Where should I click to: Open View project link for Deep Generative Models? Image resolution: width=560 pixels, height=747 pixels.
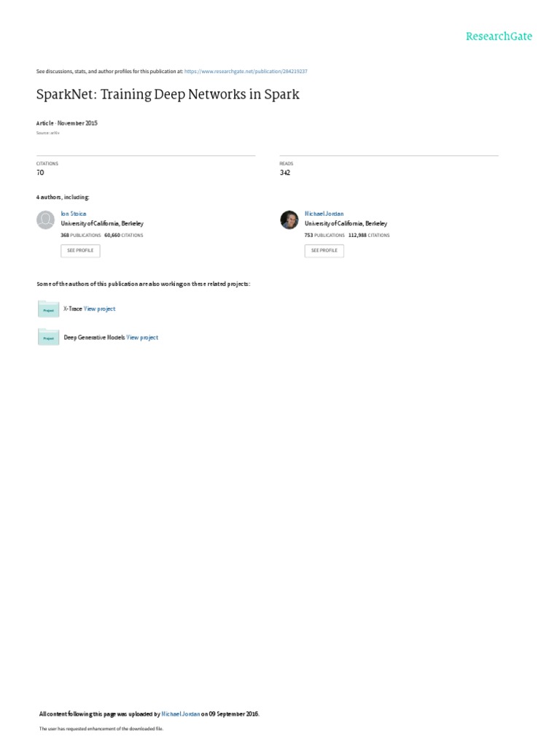coord(142,337)
